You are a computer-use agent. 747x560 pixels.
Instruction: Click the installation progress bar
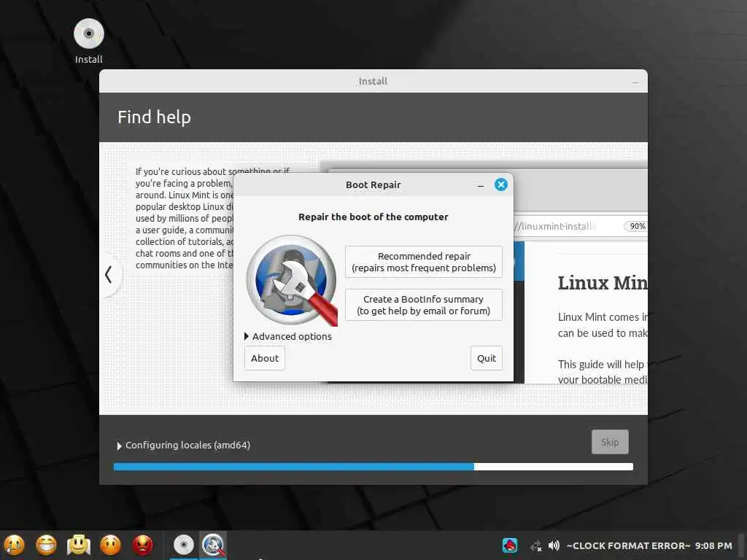click(x=373, y=467)
